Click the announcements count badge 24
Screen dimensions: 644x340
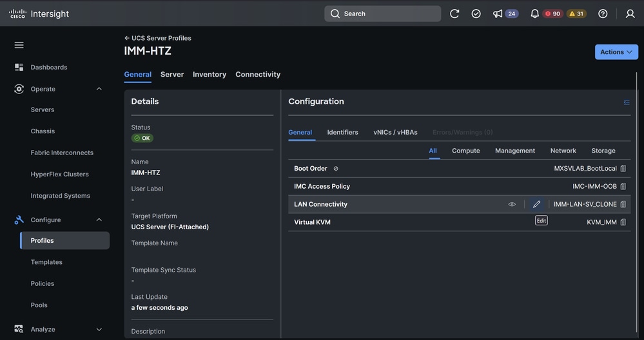tap(512, 14)
